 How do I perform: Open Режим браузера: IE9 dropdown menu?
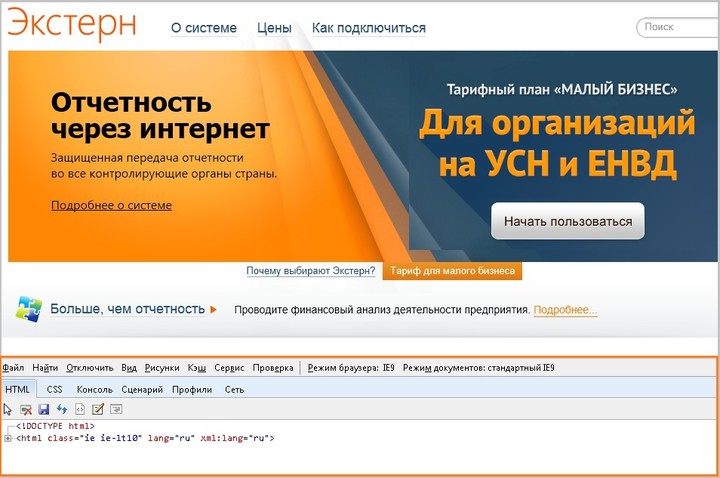351,368
